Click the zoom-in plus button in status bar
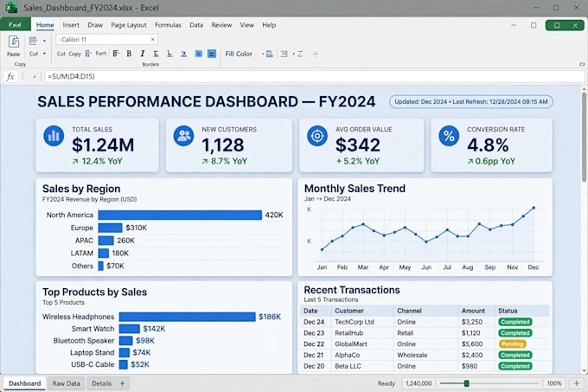The width and height of the screenshot is (588, 392). tap(577, 383)
